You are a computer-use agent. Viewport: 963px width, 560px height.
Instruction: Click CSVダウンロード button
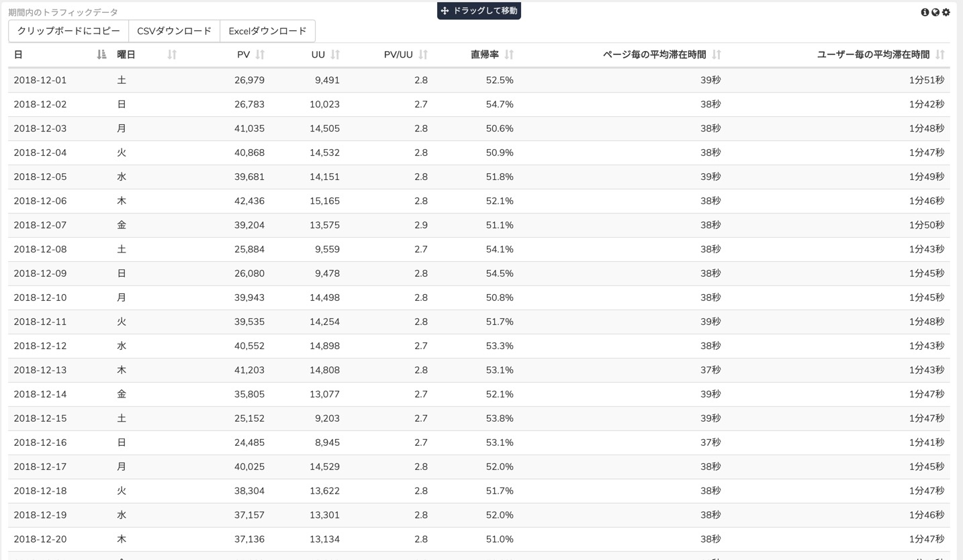pos(174,31)
